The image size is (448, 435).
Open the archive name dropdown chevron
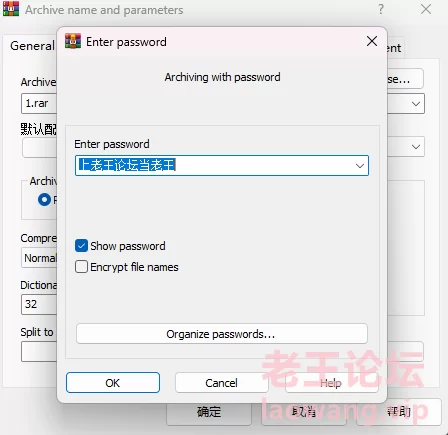point(416,104)
